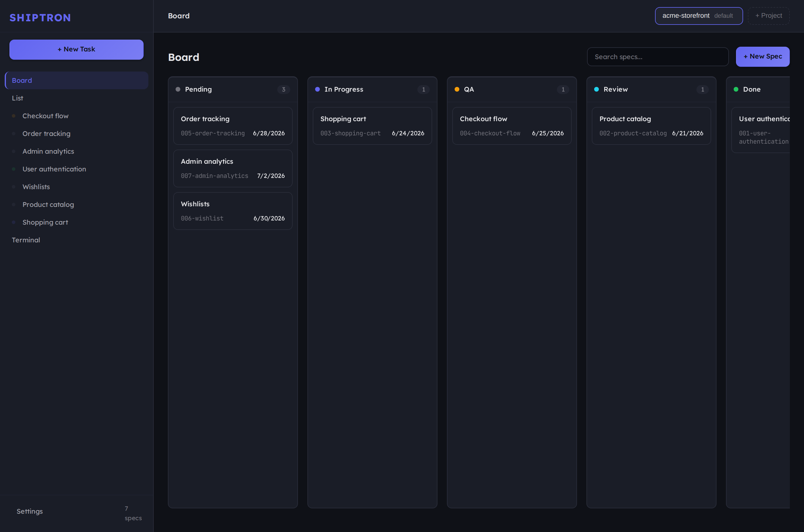Image resolution: width=804 pixels, height=532 pixels.
Task: Click the Done column header
Action: (758, 89)
